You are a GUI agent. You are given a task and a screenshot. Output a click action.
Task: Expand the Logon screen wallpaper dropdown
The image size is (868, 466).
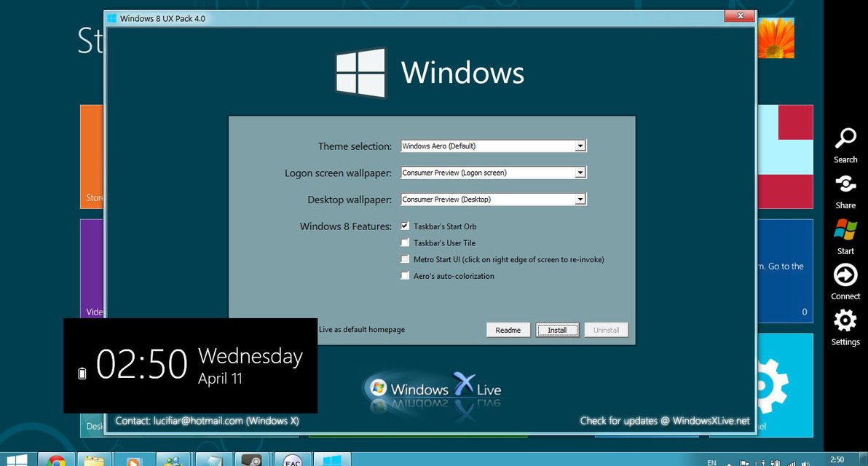click(580, 172)
